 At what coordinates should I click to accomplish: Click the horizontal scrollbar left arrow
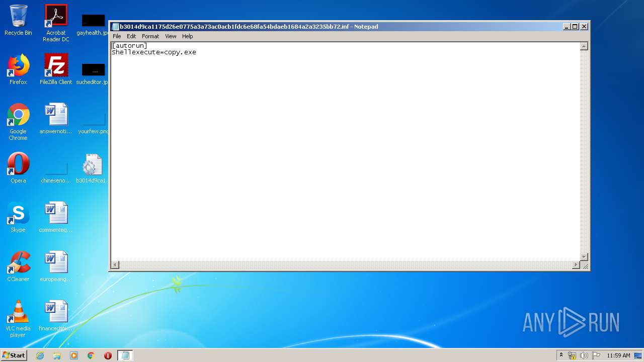(x=115, y=265)
